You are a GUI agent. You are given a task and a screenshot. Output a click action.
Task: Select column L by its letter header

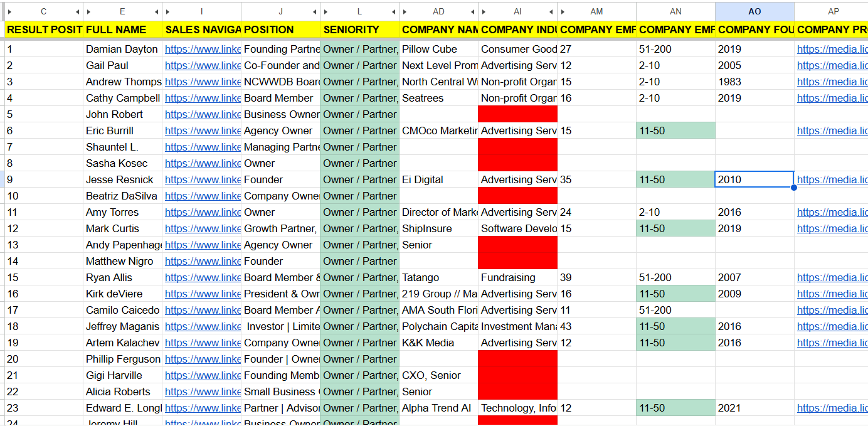[x=359, y=12]
